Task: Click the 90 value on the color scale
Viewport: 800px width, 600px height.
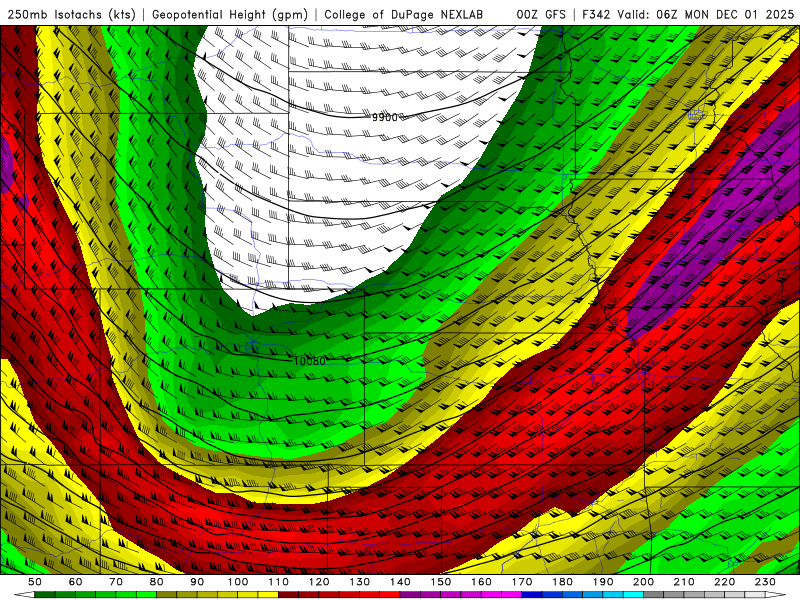Action: click(197, 582)
